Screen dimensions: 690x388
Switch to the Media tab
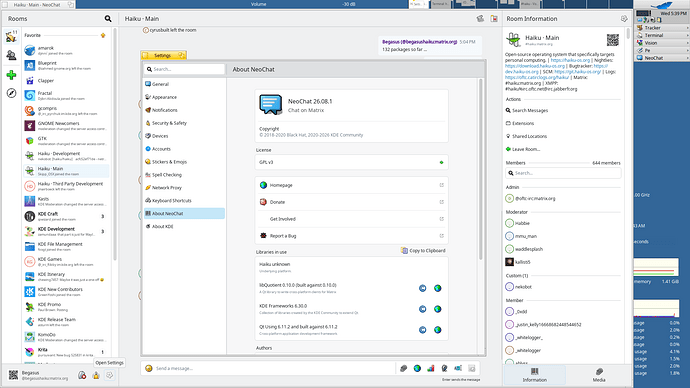point(598,375)
